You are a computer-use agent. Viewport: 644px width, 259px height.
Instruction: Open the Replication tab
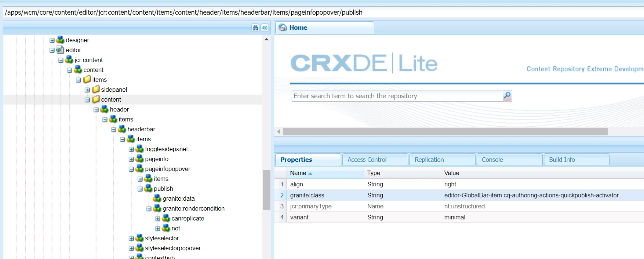442,160
